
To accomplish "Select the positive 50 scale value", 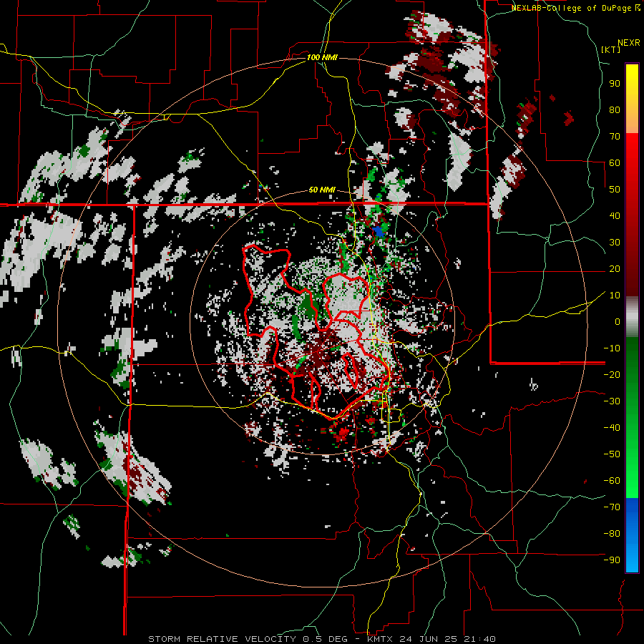I will click(x=615, y=190).
